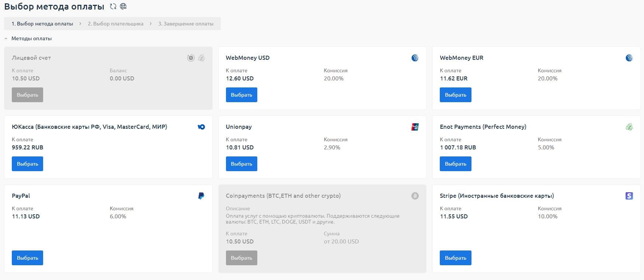
Task: Click the ЮKassa card title text
Action: [90, 127]
